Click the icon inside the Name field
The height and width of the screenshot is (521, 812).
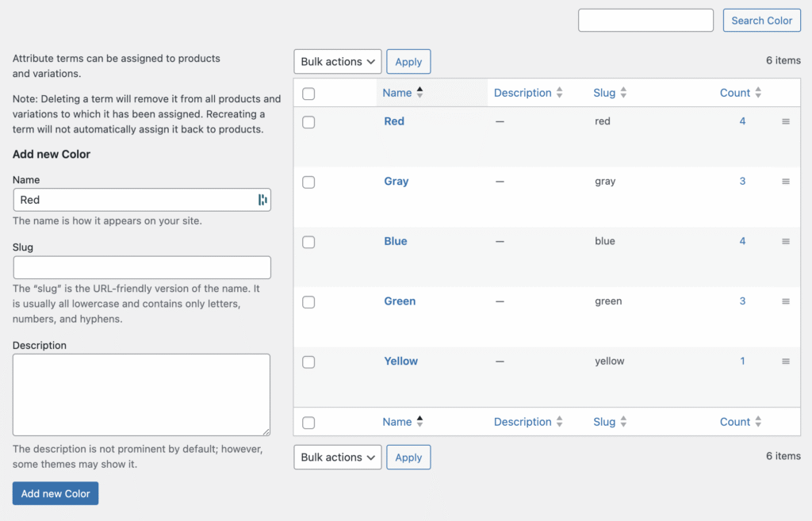pos(262,200)
